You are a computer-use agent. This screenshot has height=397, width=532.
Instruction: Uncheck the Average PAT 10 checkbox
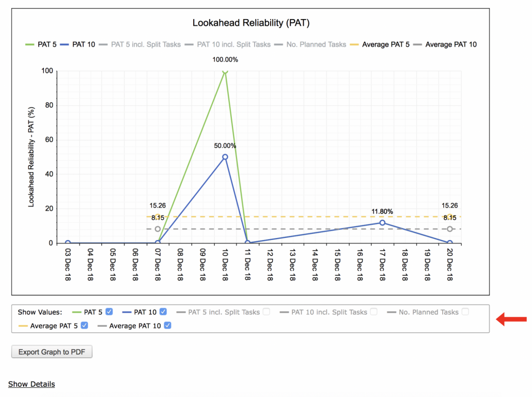click(168, 325)
